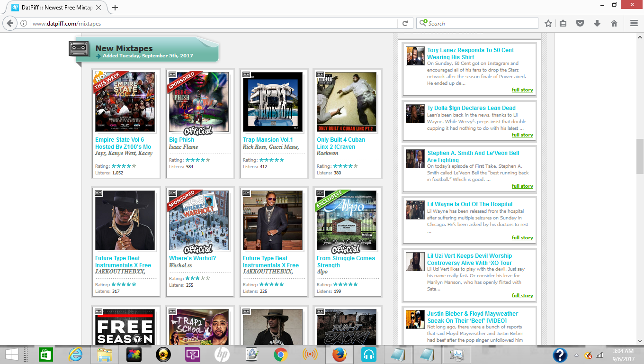Open the Alpo From Struggle cover thumbnail
Viewport: 644px width, 364px height.
pyautogui.click(x=347, y=220)
